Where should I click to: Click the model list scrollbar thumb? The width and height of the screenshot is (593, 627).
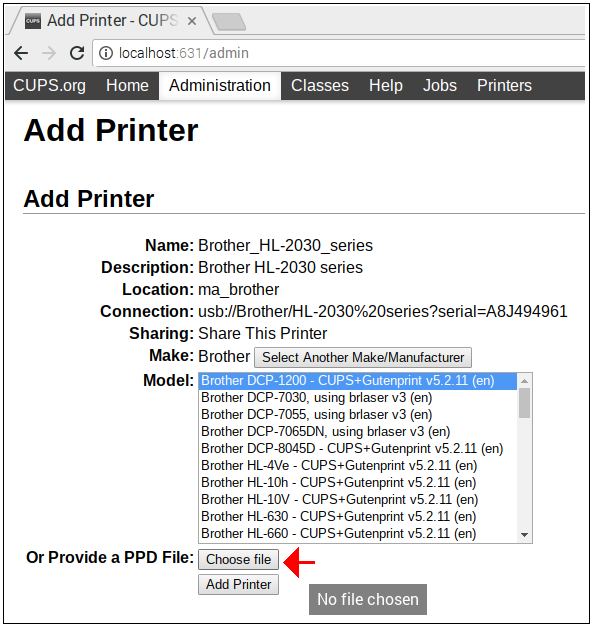(525, 403)
